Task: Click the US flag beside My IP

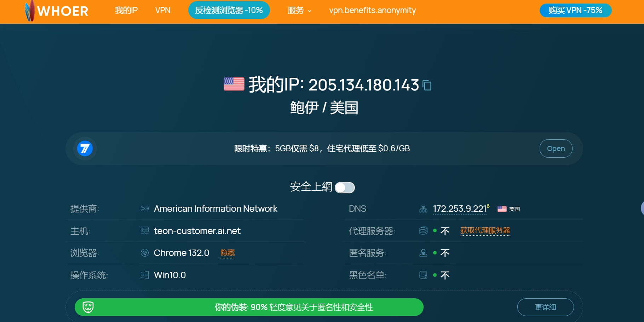Action: click(x=234, y=84)
